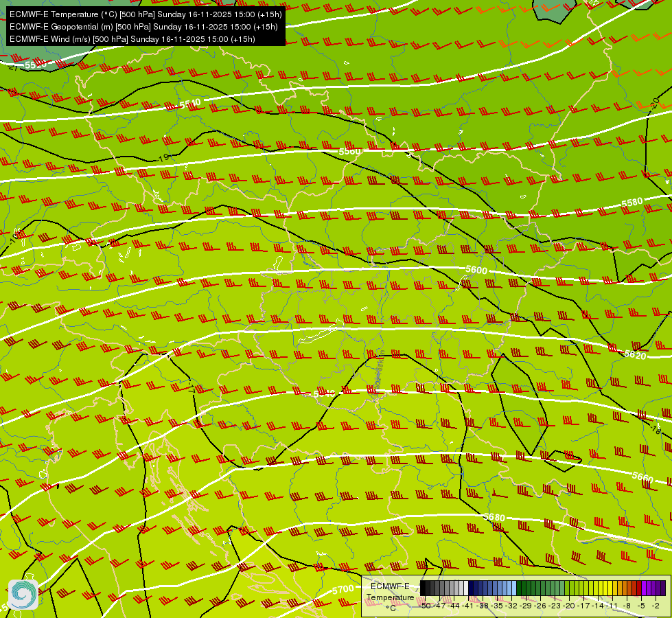Pick the bright violet swatch above -5

[x=644, y=588]
